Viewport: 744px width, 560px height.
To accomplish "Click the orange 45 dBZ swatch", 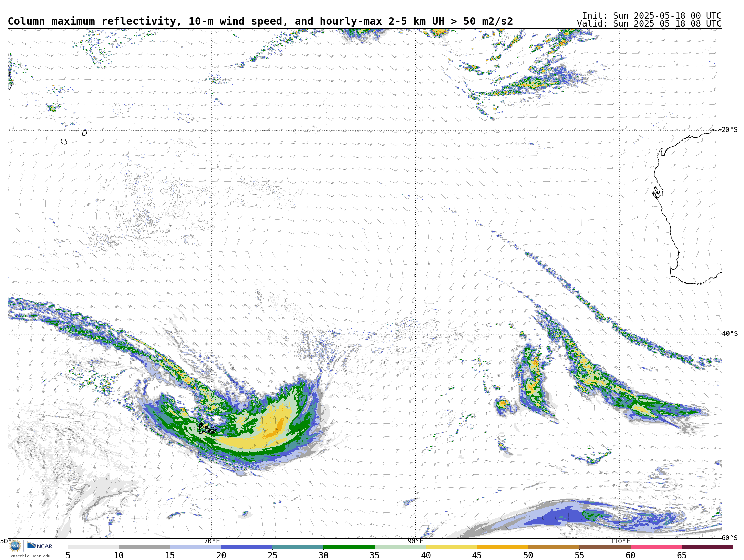I will tap(503, 547).
